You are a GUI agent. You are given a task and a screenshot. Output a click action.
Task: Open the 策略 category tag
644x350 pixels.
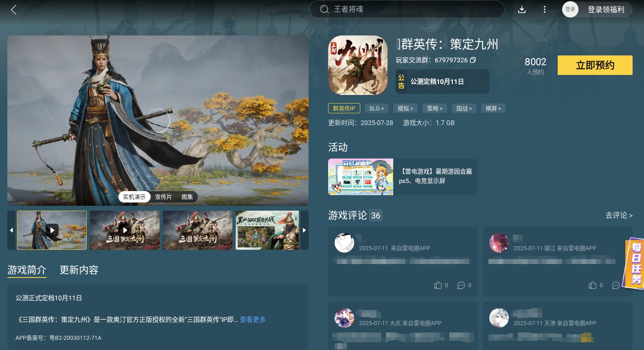click(x=435, y=108)
